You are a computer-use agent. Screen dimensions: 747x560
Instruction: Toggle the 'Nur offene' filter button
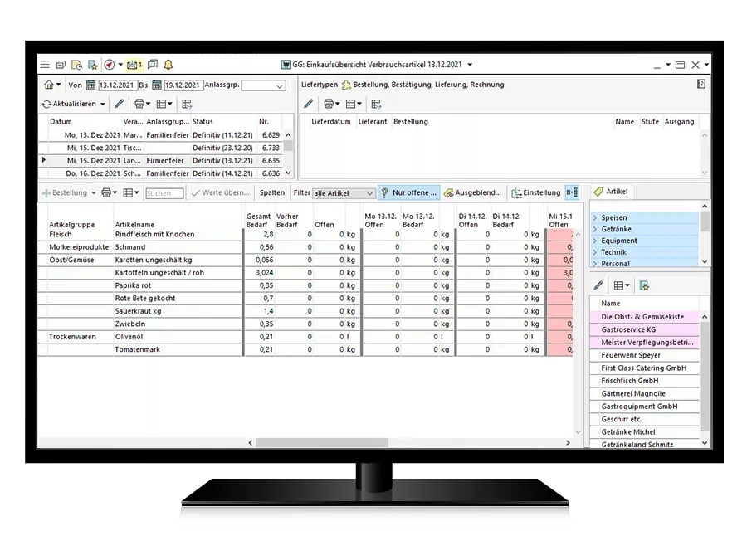[411, 192]
